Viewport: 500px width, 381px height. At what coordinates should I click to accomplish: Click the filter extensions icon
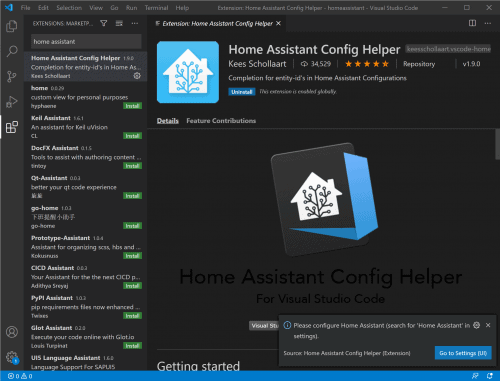point(104,23)
